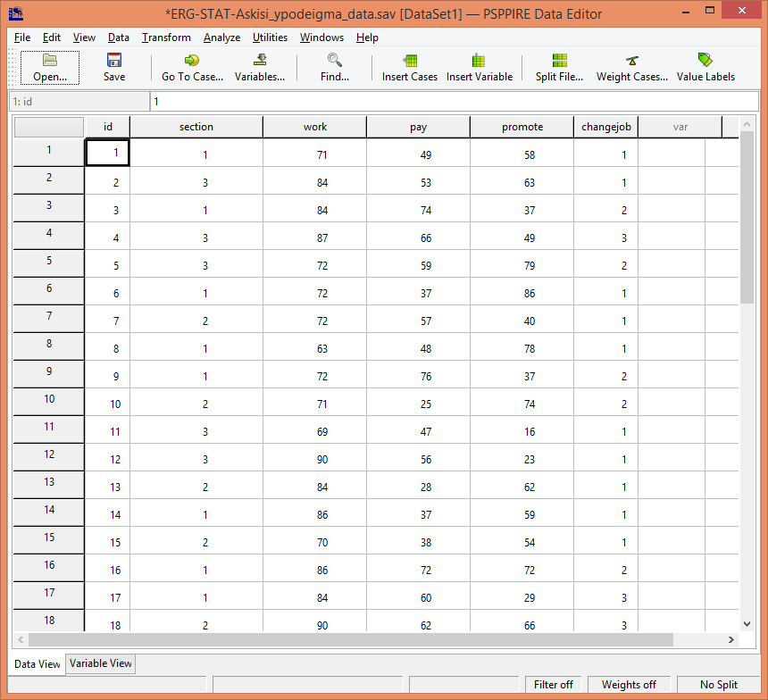Click the vertical scrollbar down arrow
Image resolution: width=768 pixels, height=700 pixels.
click(x=747, y=623)
